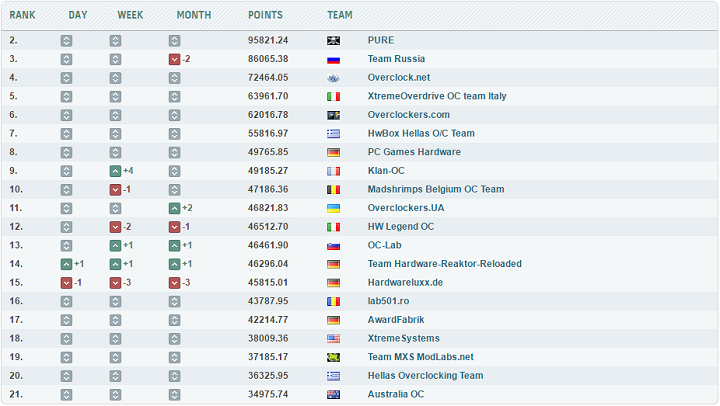Sort by the WEEK column header

pyautogui.click(x=129, y=15)
